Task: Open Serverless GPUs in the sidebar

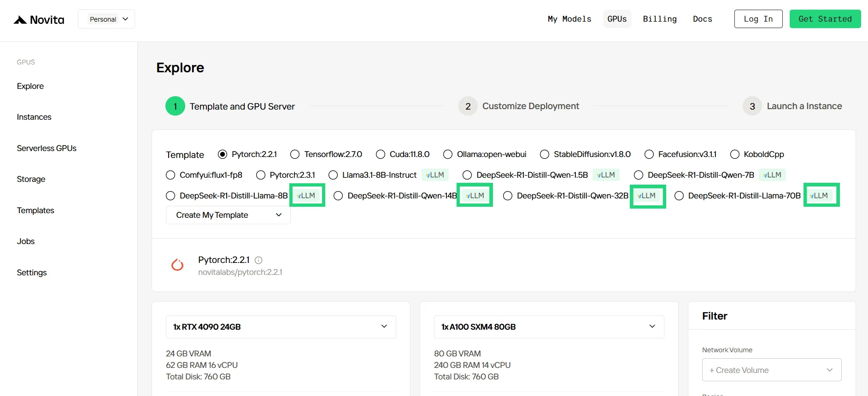Action: pos(47,148)
